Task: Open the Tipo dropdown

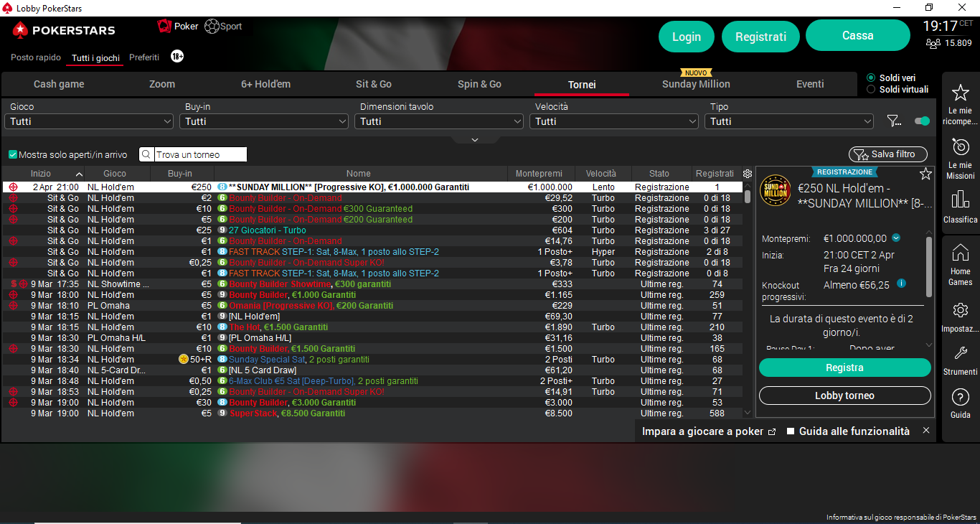Action: point(789,121)
